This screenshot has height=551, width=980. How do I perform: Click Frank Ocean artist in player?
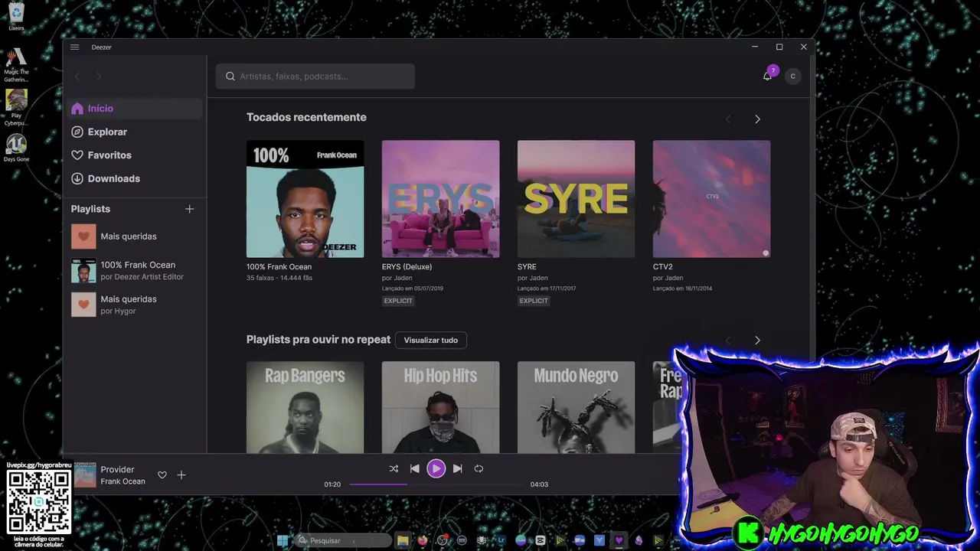click(122, 481)
